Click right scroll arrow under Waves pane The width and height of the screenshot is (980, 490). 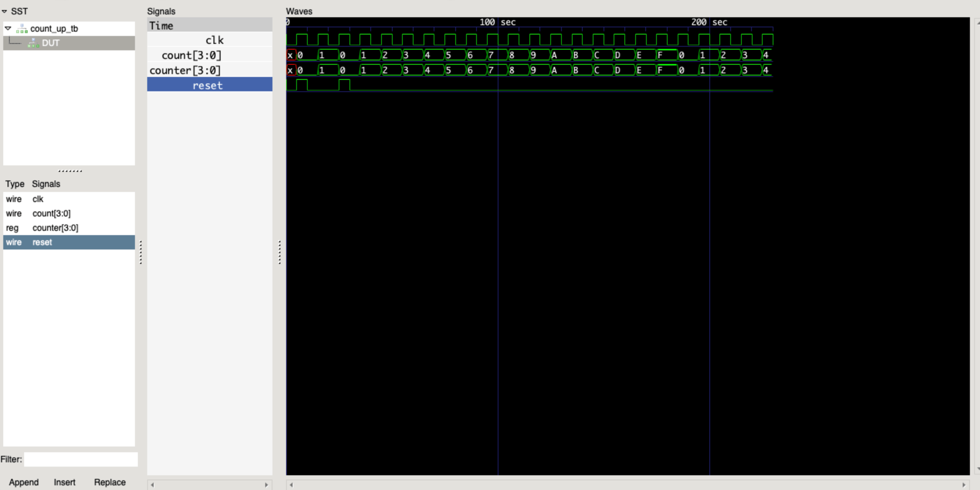click(964, 485)
